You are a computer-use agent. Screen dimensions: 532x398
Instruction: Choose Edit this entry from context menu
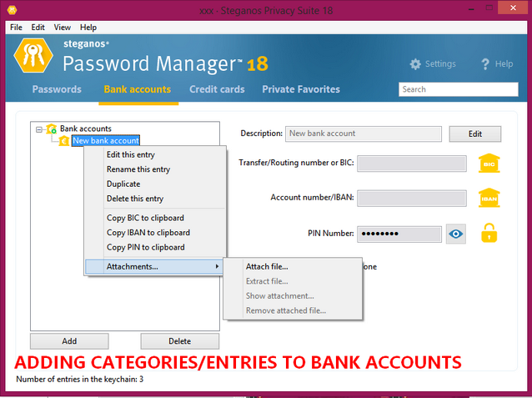155,154
